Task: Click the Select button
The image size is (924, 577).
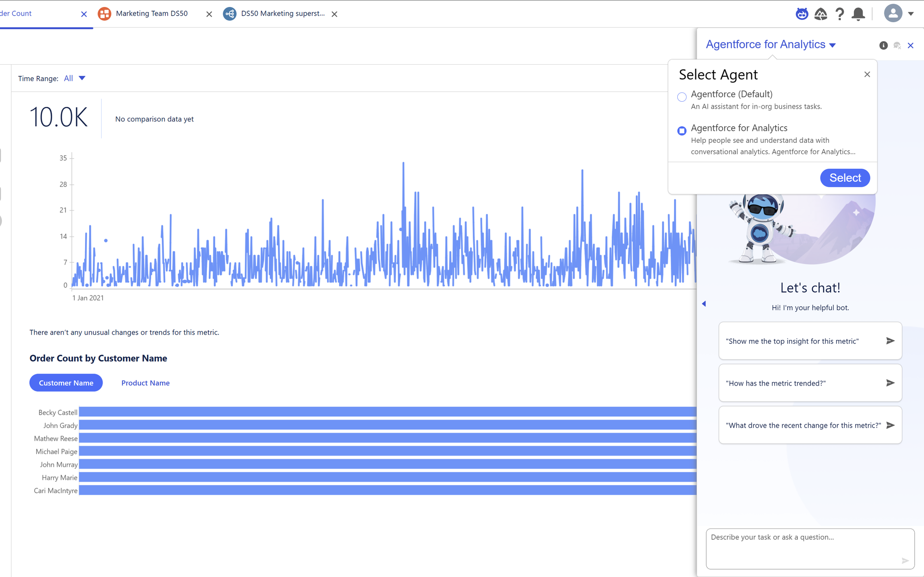Action: click(x=845, y=178)
